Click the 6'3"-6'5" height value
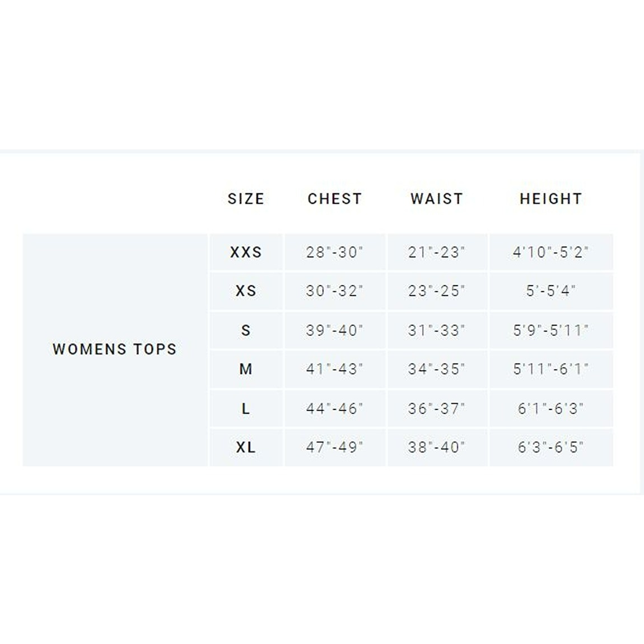Image resolution: width=644 pixels, height=644 pixels. point(551,447)
